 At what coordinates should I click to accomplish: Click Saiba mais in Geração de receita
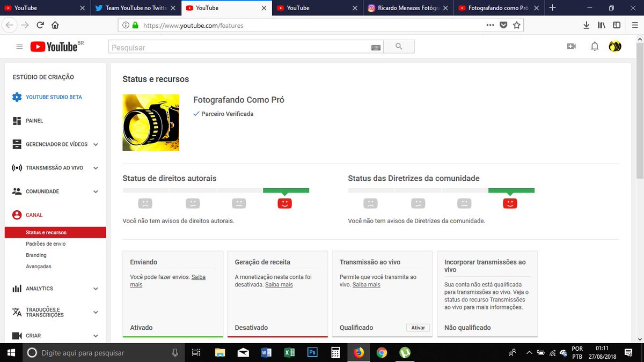[x=279, y=285]
